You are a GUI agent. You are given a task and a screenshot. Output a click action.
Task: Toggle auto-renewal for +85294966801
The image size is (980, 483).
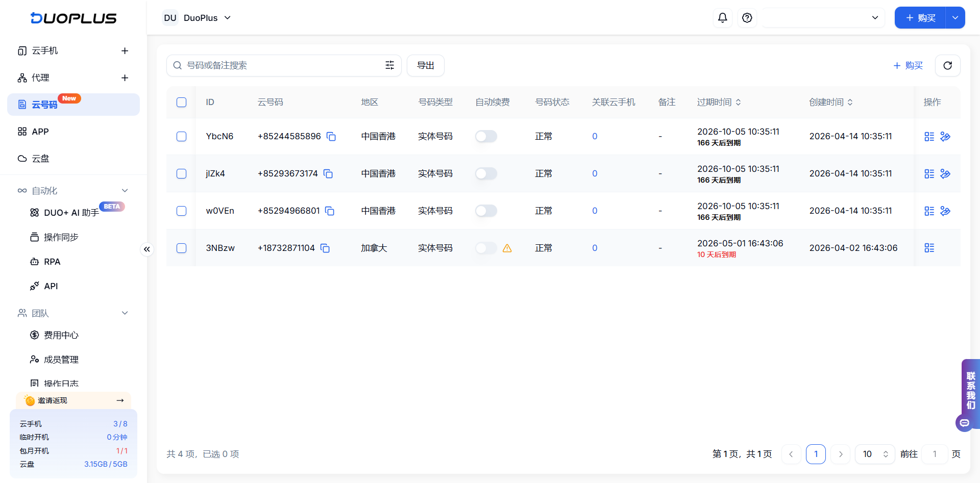486,211
